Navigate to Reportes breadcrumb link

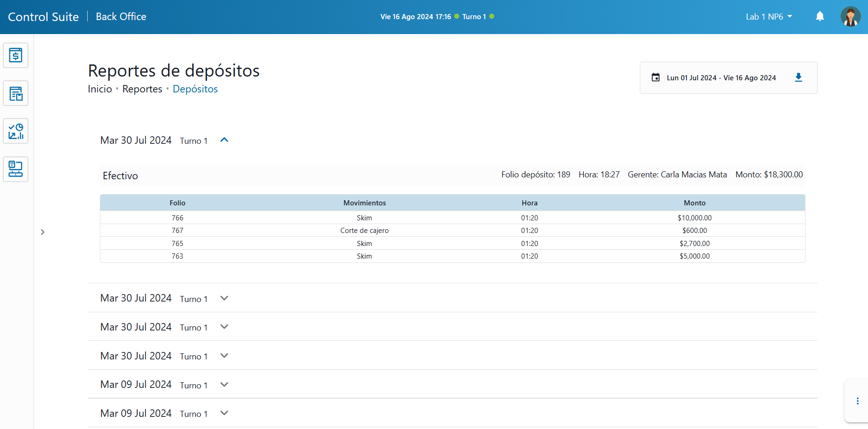(x=142, y=89)
